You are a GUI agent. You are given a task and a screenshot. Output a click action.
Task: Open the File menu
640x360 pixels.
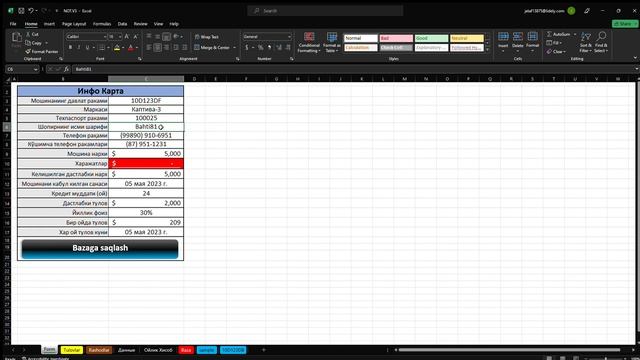[13, 24]
